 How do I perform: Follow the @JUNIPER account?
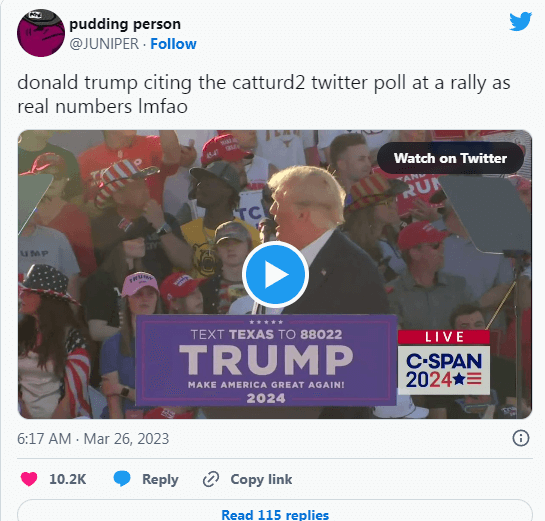point(173,44)
